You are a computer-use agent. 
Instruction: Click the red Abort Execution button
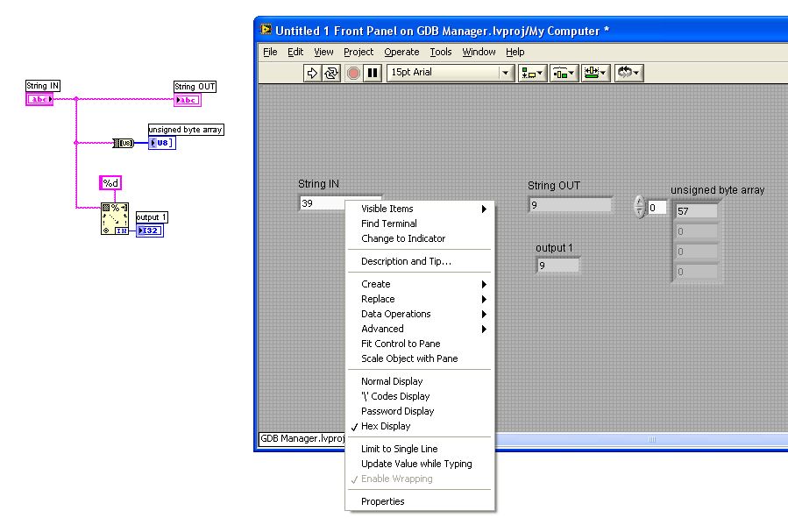tap(353, 73)
